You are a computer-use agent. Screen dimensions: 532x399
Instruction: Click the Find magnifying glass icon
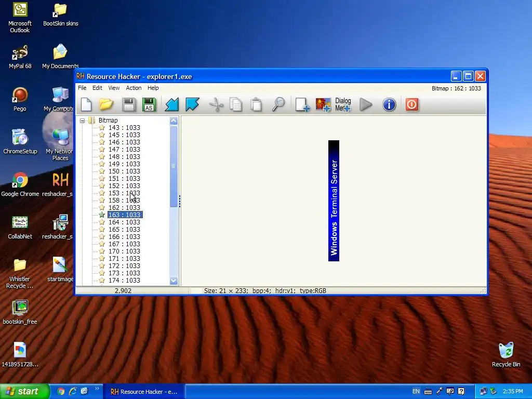click(x=278, y=104)
